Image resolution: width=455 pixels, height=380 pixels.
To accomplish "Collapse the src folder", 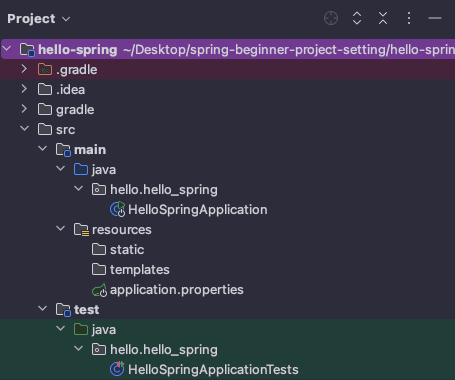I will 25,129.
